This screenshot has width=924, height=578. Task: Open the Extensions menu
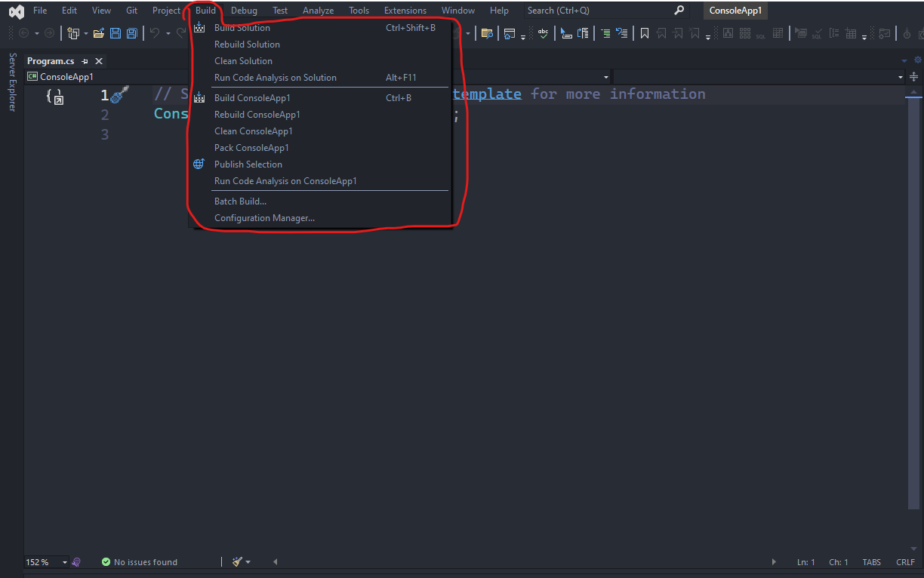click(x=405, y=11)
